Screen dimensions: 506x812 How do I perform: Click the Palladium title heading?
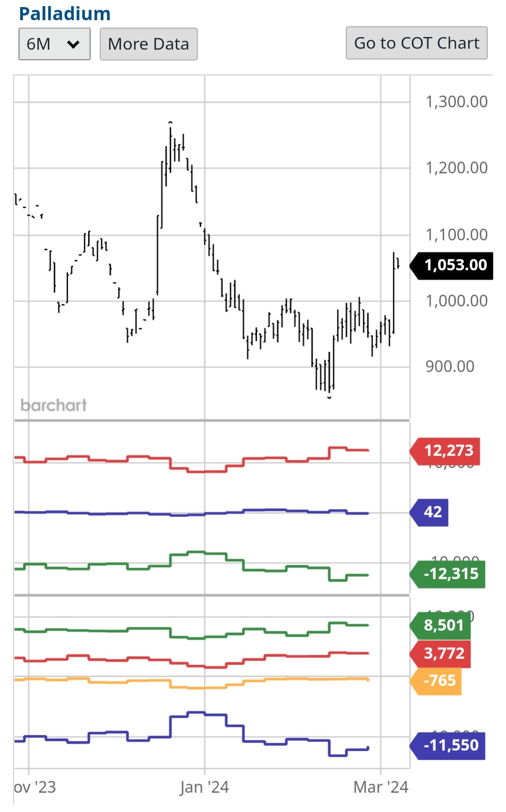(65, 14)
